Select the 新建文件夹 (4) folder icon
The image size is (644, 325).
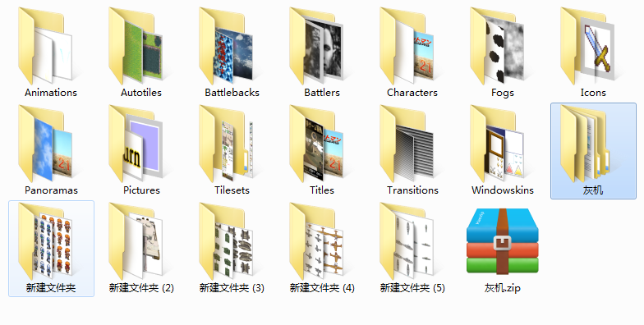coord(316,241)
